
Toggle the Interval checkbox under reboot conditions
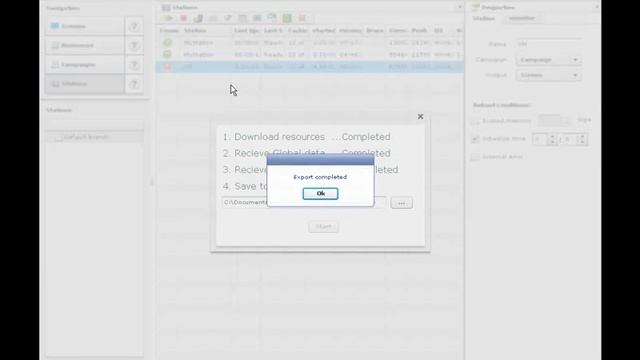coord(475,157)
